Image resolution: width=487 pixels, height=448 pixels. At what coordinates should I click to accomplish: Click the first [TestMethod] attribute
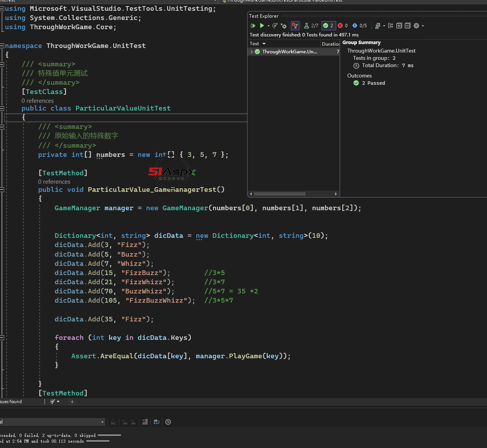(x=63, y=173)
